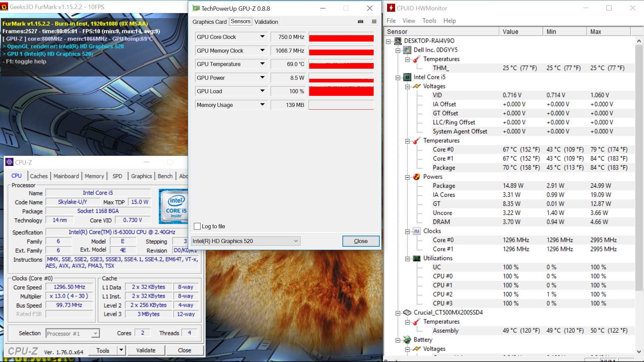
Task: Open the GPU Power sensor dropdown
Action: [x=262, y=78]
